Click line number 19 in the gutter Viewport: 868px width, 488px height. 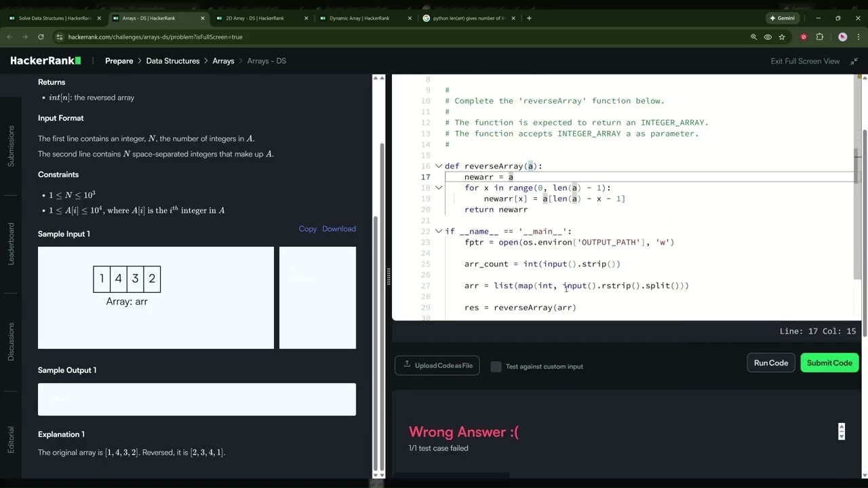click(x=425, y=199)
